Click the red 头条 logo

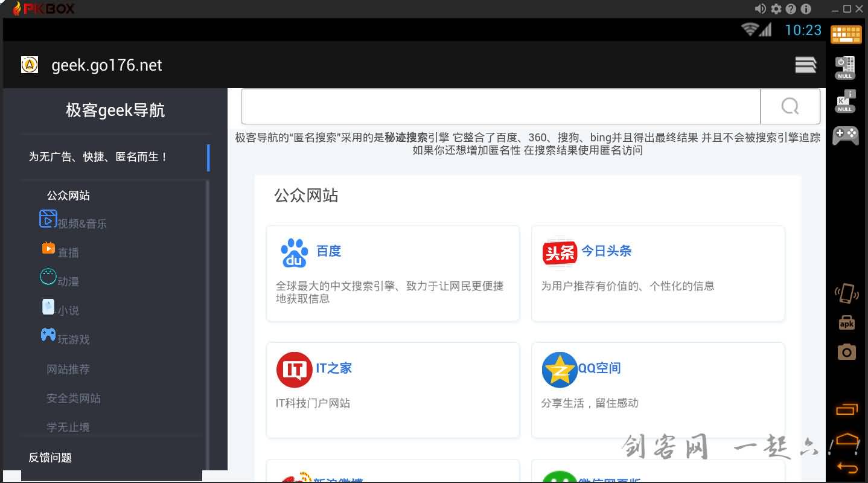(560, 252)
